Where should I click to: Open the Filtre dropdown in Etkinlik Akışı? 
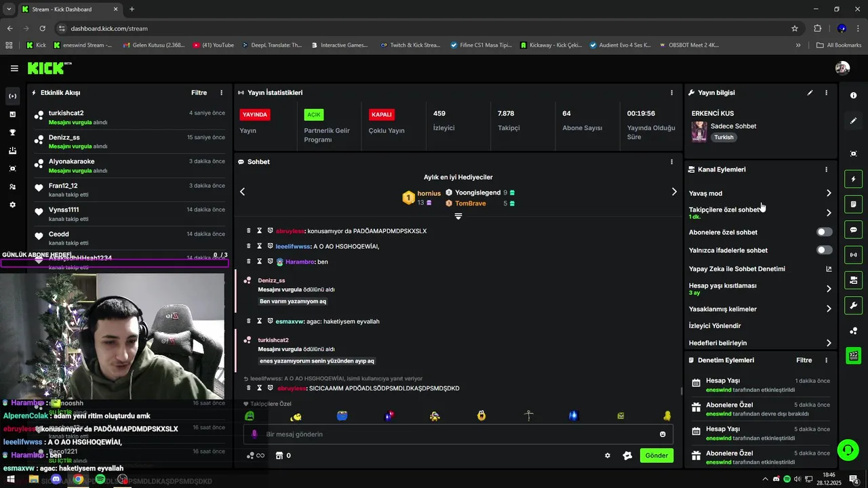(x=199, y=93)
